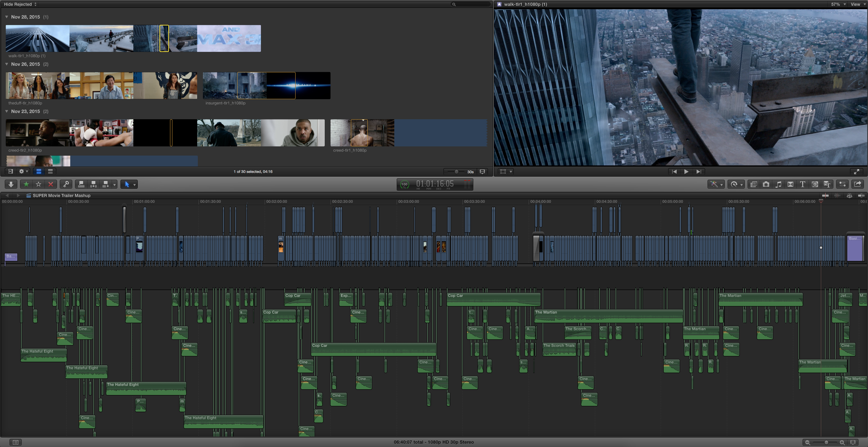Screen dimensions: 868x447
Task: Click the timeline zoom-out magnifier icon
Action: tap(808, 442)
